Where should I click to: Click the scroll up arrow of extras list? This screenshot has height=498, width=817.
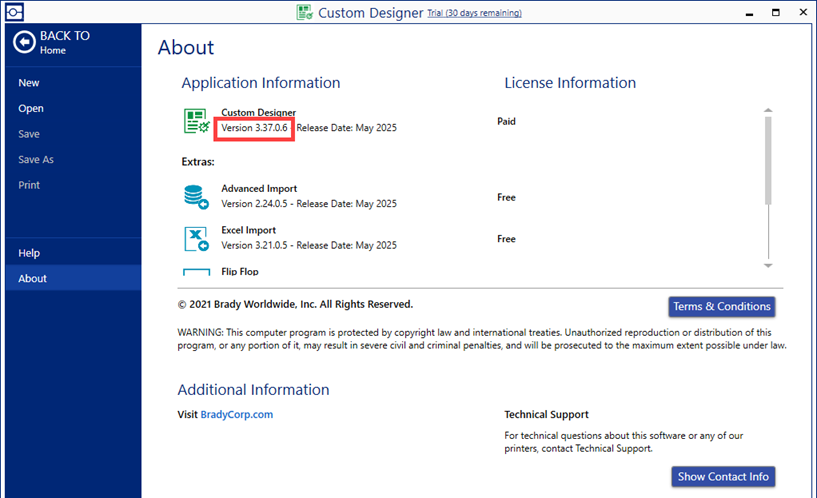point(768,110)
